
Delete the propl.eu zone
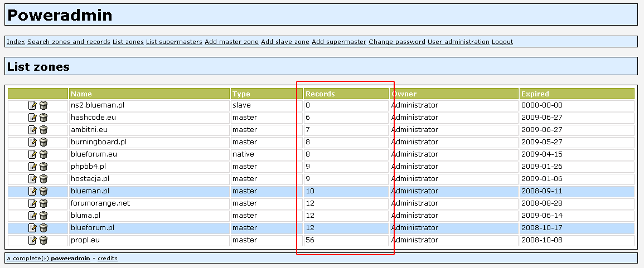[x=43, y=240]
